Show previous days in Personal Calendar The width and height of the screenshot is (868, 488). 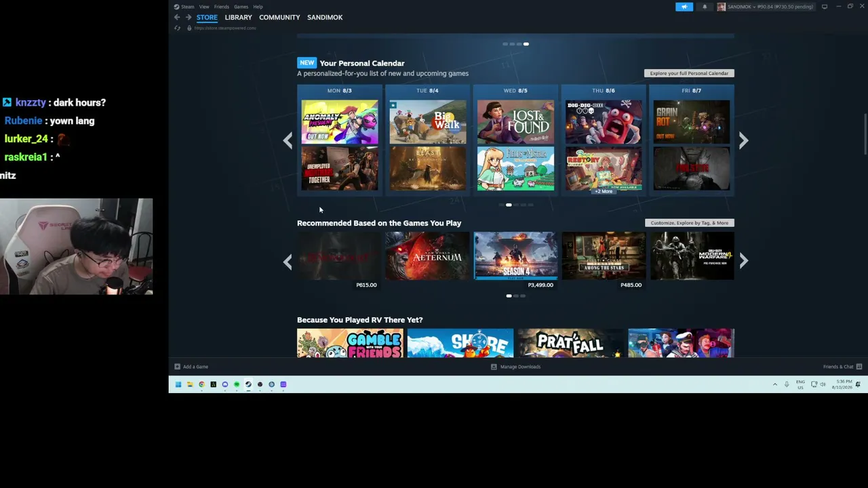click(288, 140)
